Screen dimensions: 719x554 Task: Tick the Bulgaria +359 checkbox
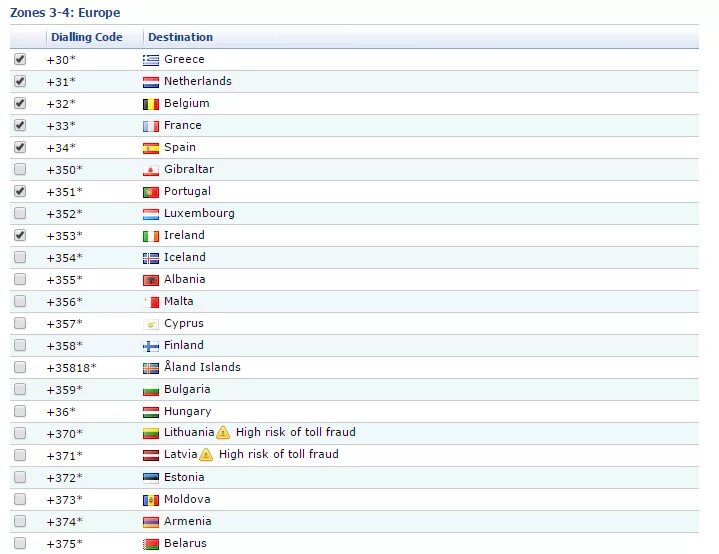tap(20, 389)
